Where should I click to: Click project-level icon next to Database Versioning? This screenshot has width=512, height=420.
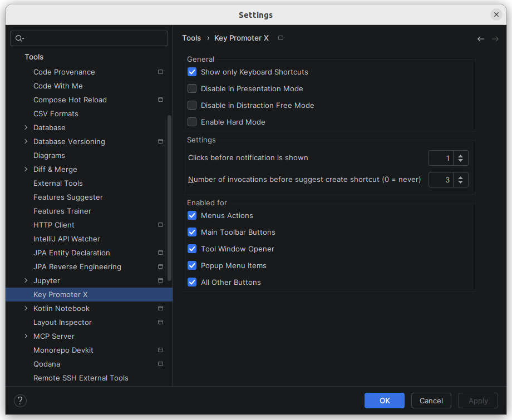(x=160, y=141)
